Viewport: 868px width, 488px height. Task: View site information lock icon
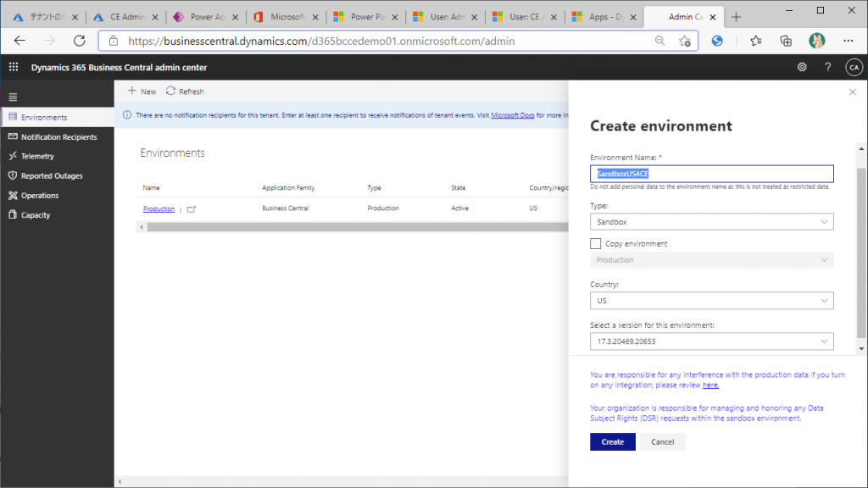114,41
